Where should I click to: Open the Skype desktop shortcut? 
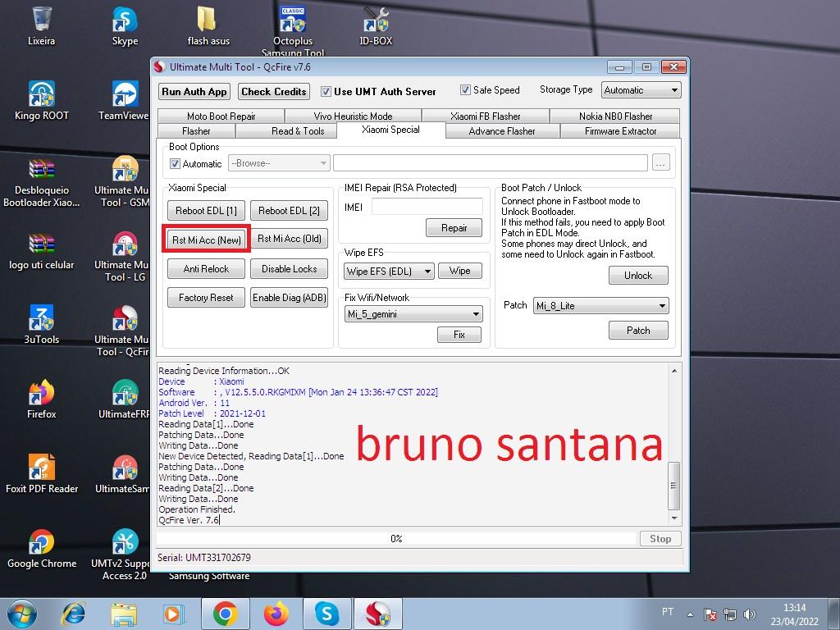[x=125, y=25]
